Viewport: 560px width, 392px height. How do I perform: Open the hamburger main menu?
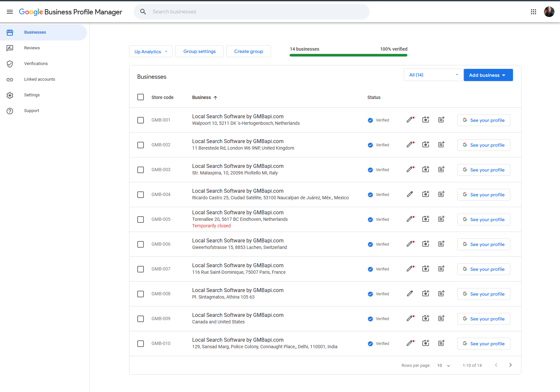coord(10,12)
